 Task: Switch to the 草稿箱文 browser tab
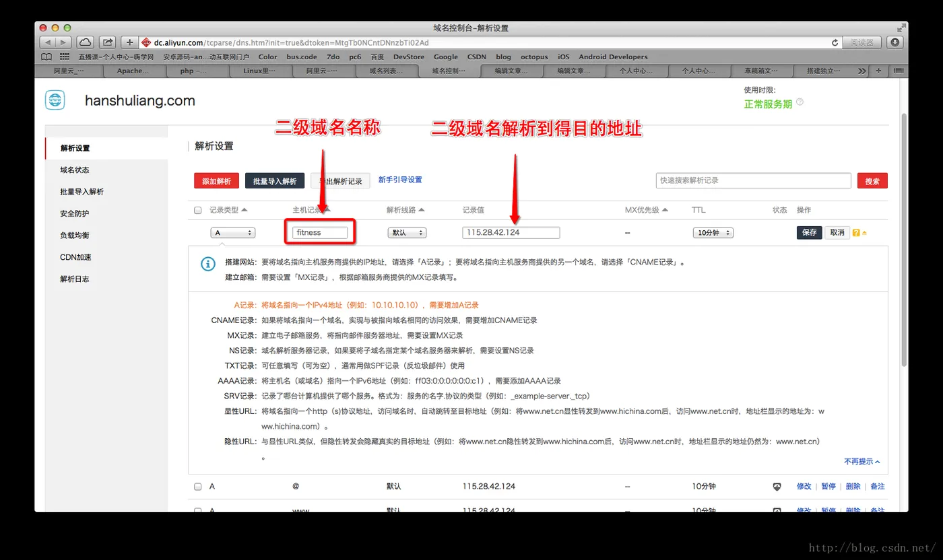(761, 71)
